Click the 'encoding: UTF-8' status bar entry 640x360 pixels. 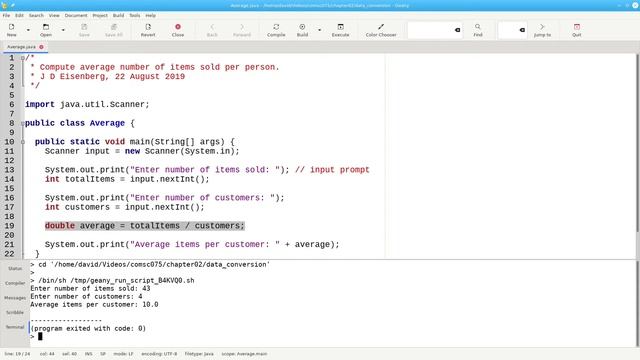click(159, 354)
